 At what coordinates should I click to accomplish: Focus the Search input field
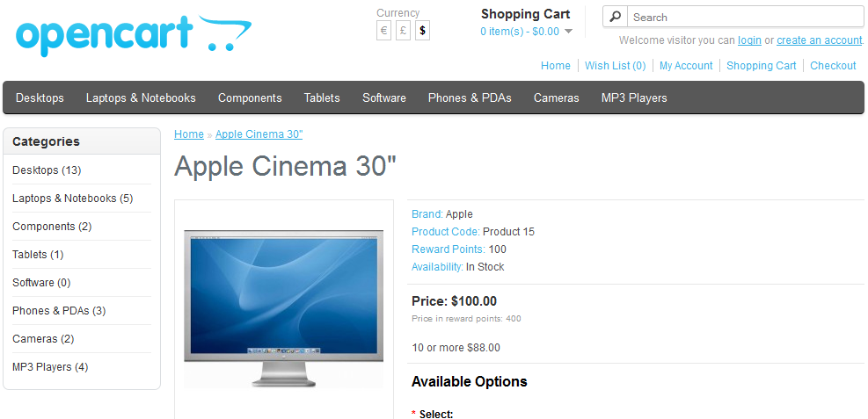pos(745,18)
